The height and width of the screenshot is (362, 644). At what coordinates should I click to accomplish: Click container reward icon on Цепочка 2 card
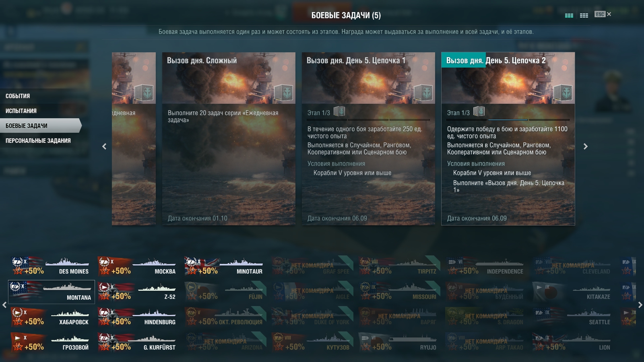pyautogui.click(x=563, y=93)
